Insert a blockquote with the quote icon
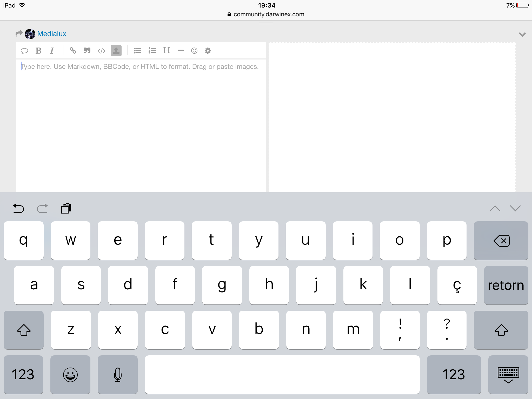532x399 pixels. 87,51
